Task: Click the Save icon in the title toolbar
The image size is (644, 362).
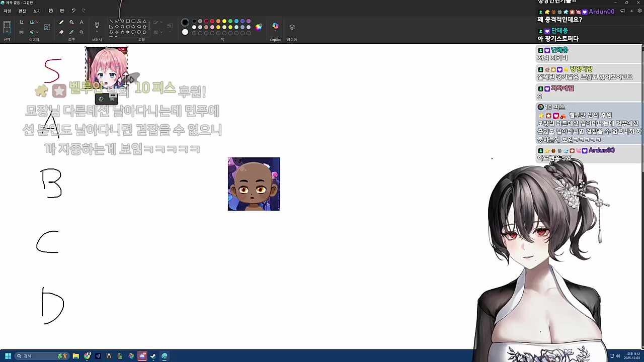Action: (51, 10)
